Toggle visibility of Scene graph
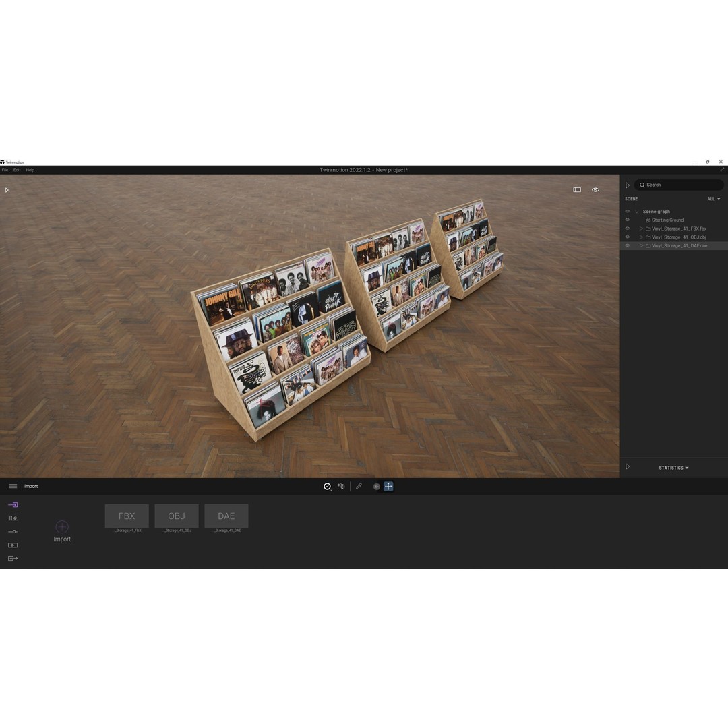 coord(628,211)
